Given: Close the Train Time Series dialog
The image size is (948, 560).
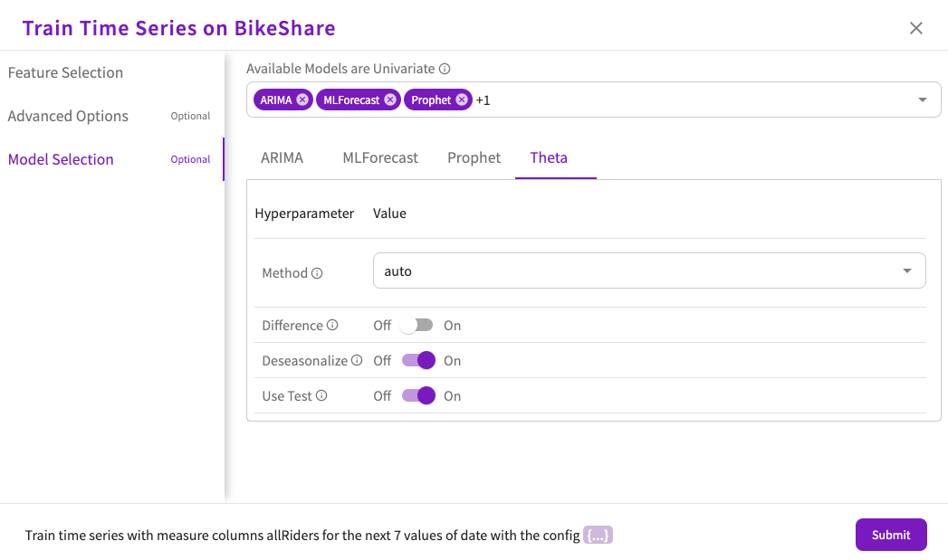Looking at the screenshot, I should click(x=916, y=28).
